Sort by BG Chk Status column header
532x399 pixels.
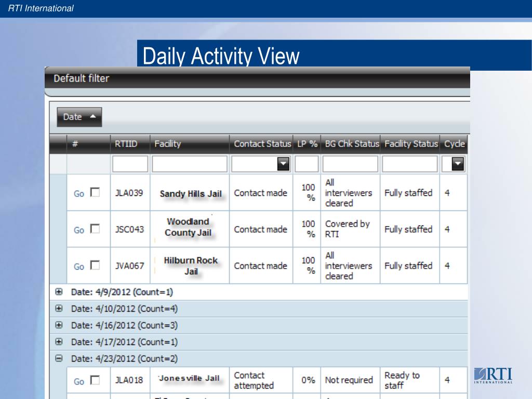pos(350,144)
